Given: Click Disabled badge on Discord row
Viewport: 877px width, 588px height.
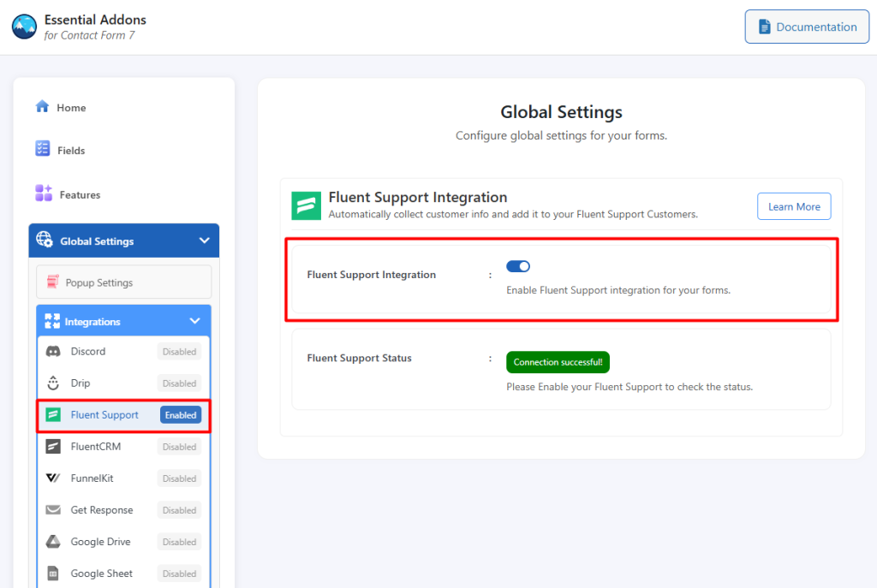Looking at the screenshot, I should [179, 352].
